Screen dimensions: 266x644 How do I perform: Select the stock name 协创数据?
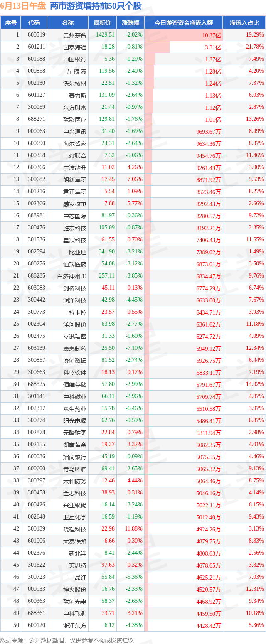[x=75, y=360]
